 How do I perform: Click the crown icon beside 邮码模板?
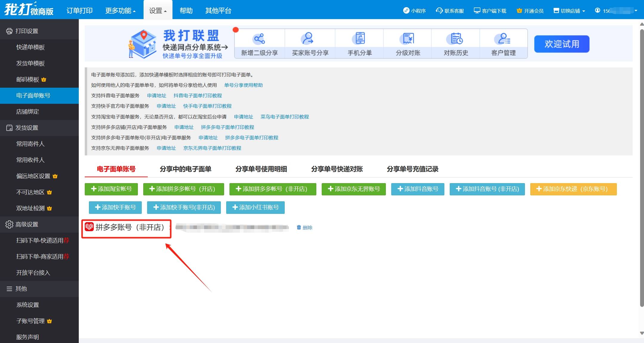(44, 79)
